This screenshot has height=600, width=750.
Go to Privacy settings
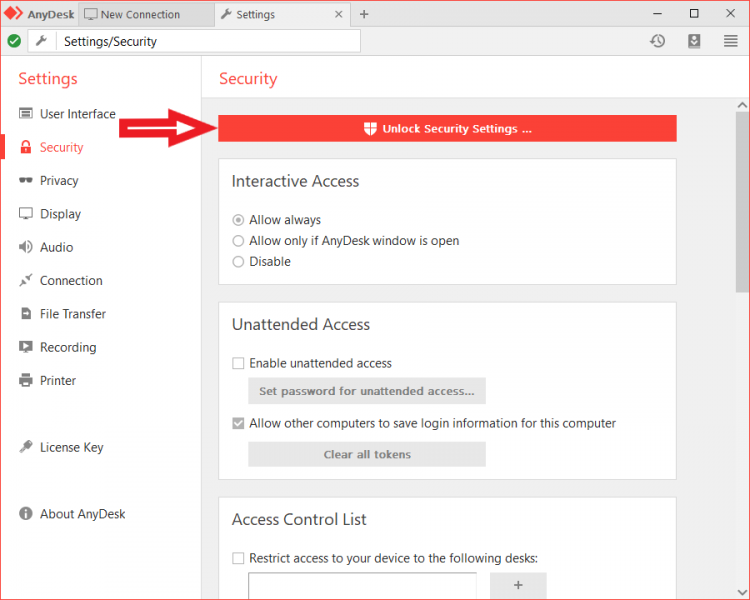click(59, 181)
